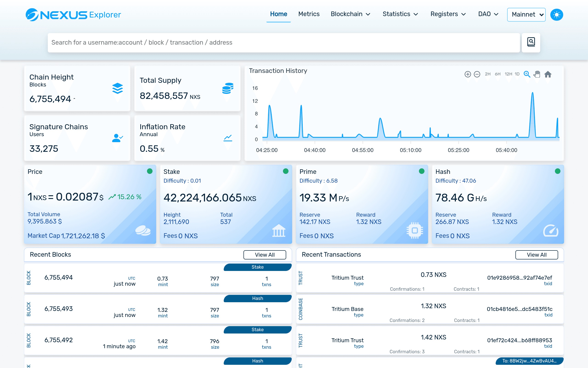Click chart zoom out minus icon

[x=477, y=74]
